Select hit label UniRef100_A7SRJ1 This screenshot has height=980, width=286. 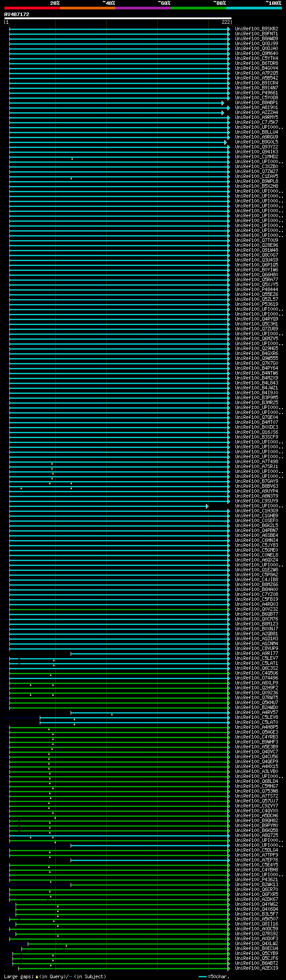click(257, 467)
